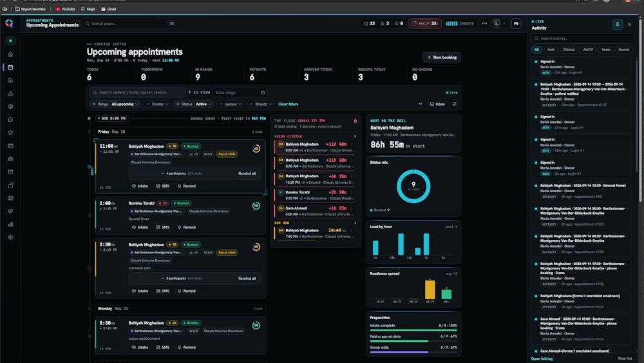Click Open full log link

pos(542,358)
